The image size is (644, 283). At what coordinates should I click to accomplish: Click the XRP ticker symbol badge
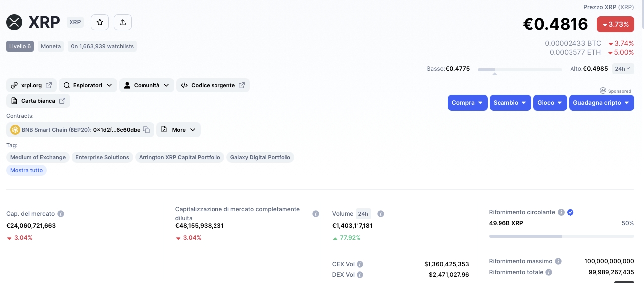(75, 22)
